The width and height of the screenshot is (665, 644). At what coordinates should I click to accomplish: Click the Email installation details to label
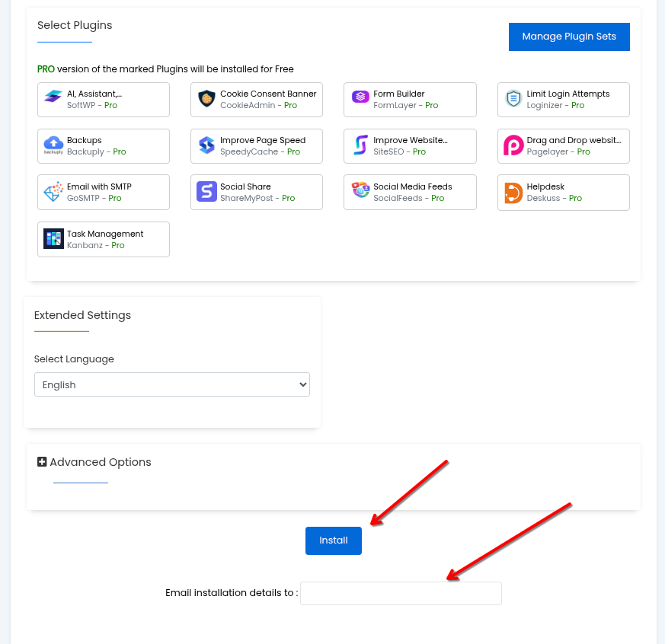pyautogui.click(x=232, y=593)
